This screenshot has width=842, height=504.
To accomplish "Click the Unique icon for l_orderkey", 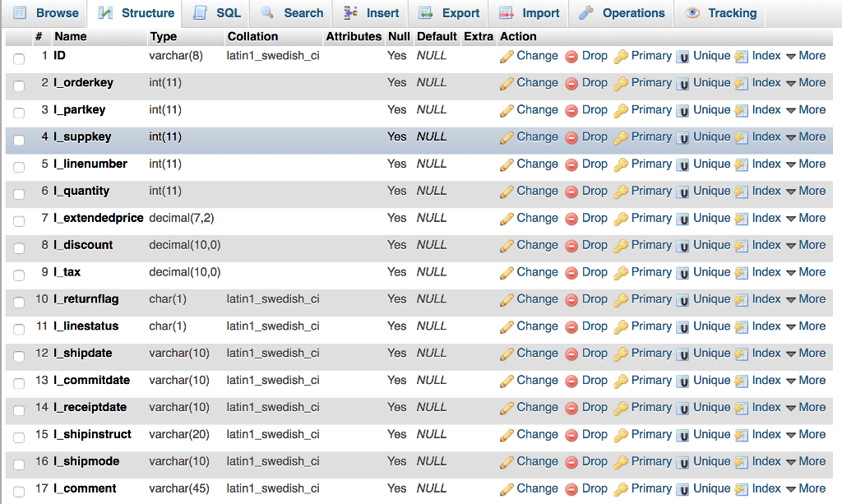I will point(684,82).
